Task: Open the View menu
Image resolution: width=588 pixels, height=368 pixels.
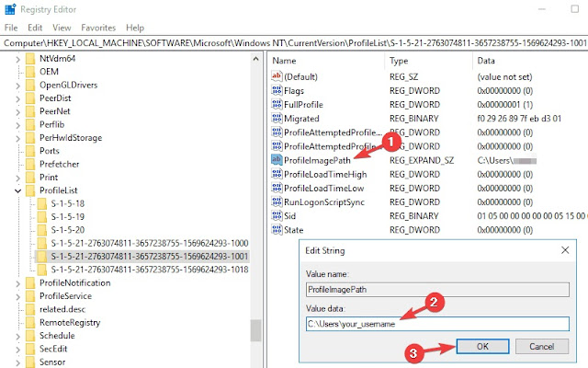Action: pyautogui.click(x=62, y=28)
